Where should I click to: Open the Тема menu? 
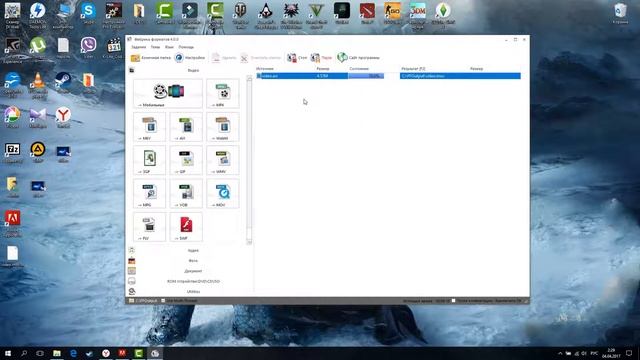tap(156, 47)
